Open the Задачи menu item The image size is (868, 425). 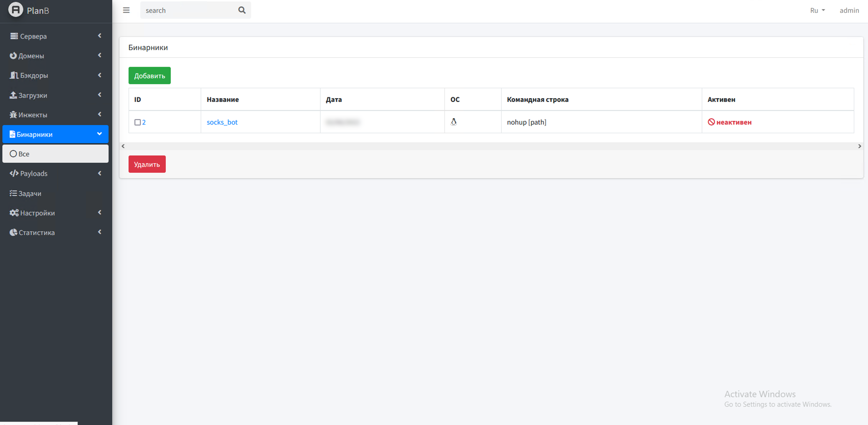(30, 193)
